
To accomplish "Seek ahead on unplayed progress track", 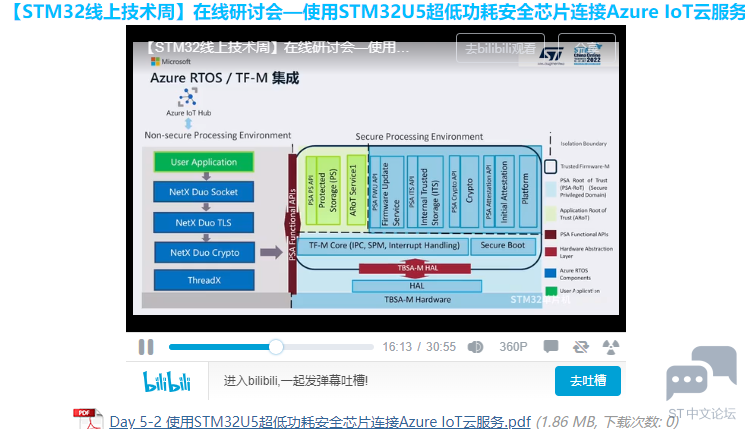I will click(328, 347).
